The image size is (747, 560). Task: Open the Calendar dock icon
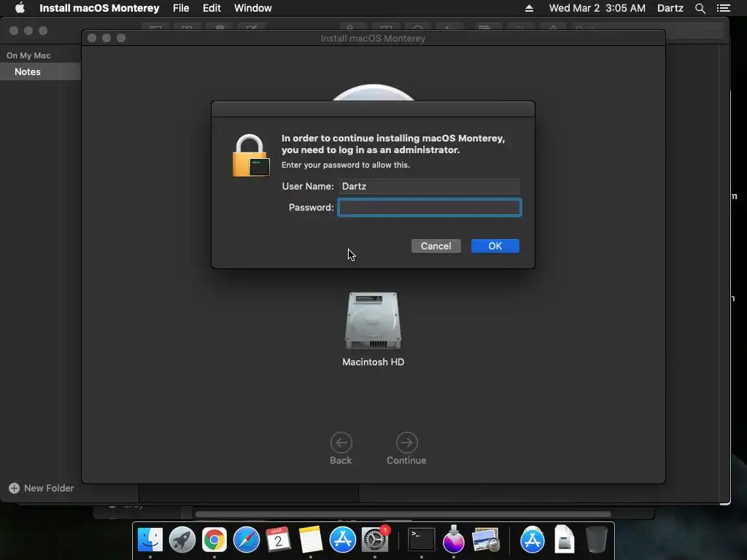pos(278,540)
